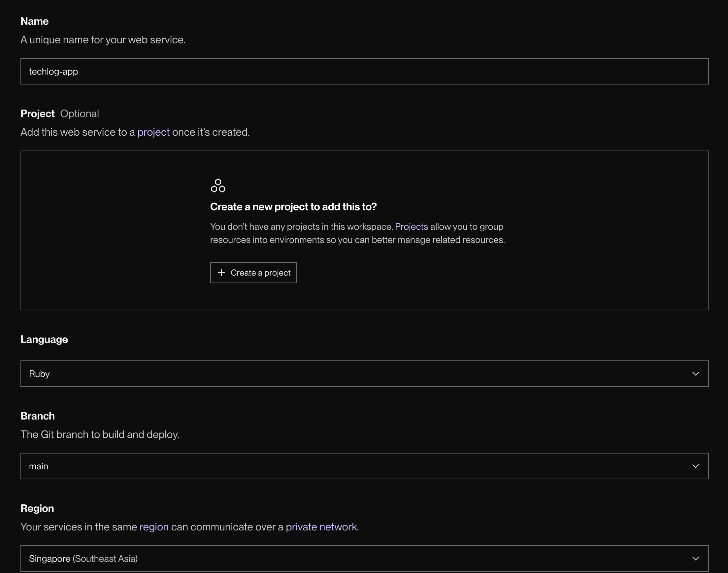Open the Region dropdown showing Singapore
This screenshot has height=573, width=728.
(x=364, y=558)
